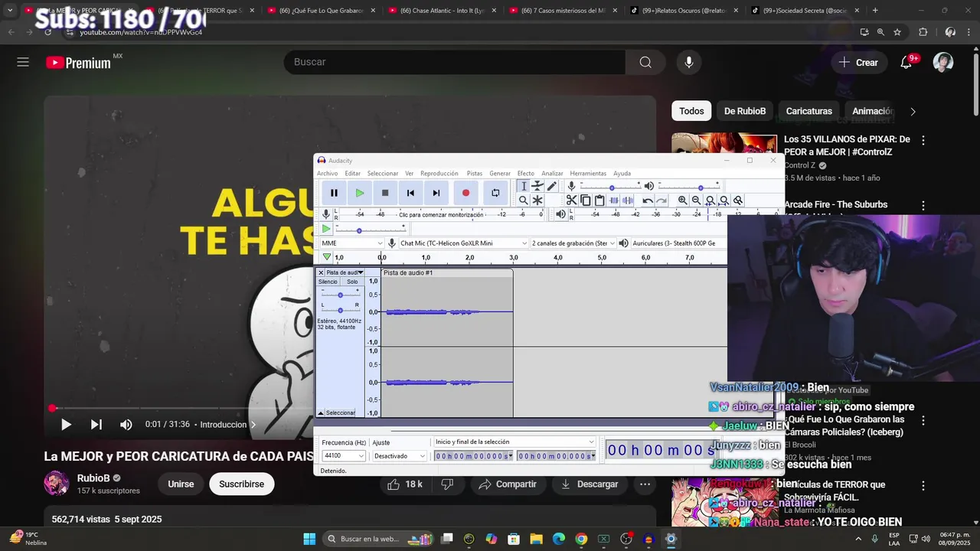Open the YouTube notifications bell
980x551 pixels.
click(x=906, y=63)
